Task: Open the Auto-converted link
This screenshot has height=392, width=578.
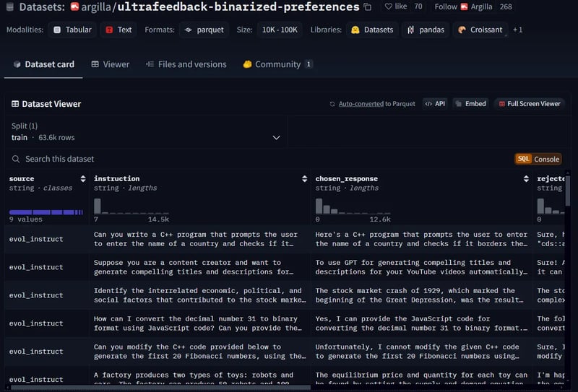Action: pos(361,104)
